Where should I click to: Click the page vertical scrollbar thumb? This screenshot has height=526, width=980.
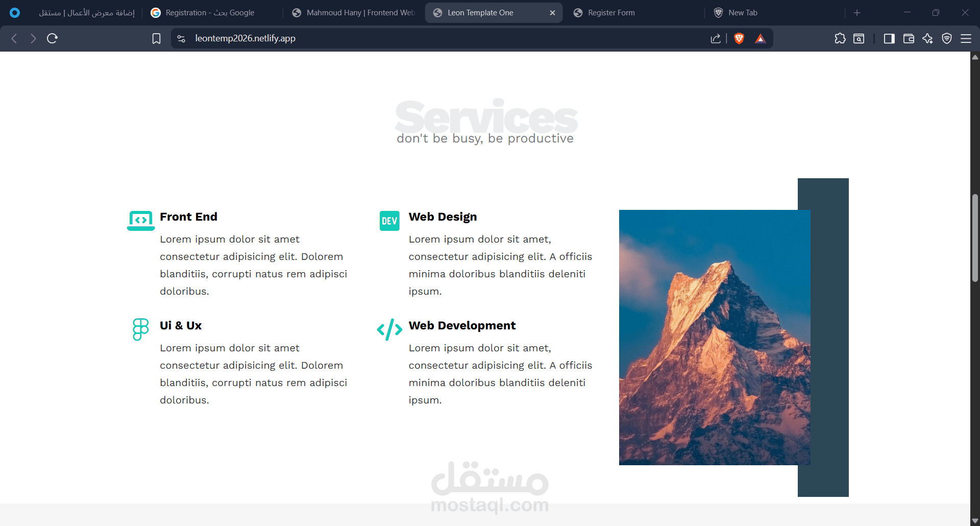[x=975, y=238]
